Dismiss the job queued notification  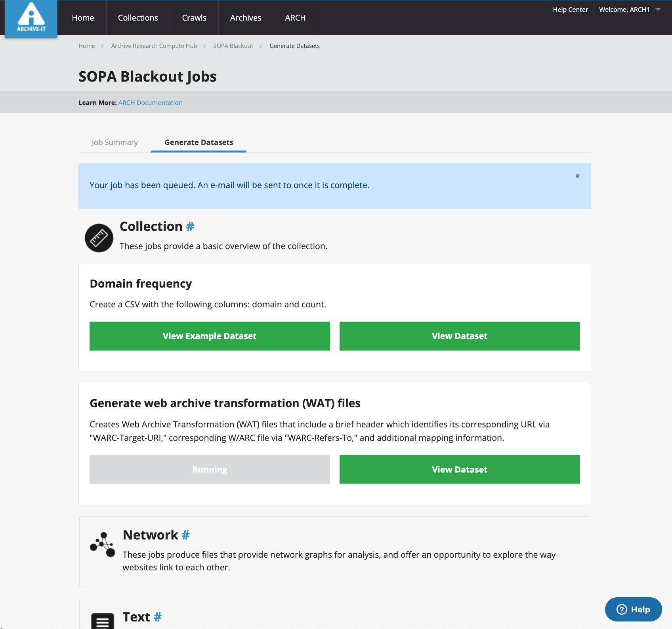577,176
